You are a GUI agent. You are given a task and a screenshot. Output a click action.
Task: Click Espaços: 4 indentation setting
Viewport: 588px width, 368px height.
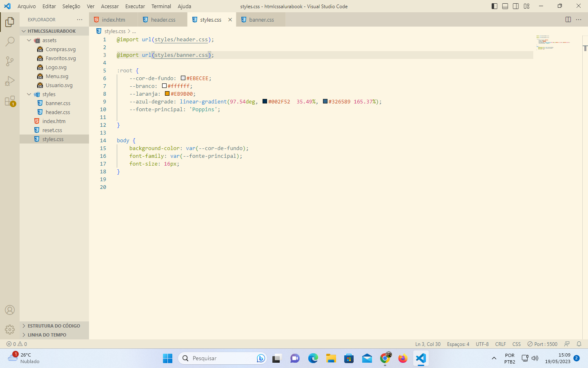tap(458, 344)
